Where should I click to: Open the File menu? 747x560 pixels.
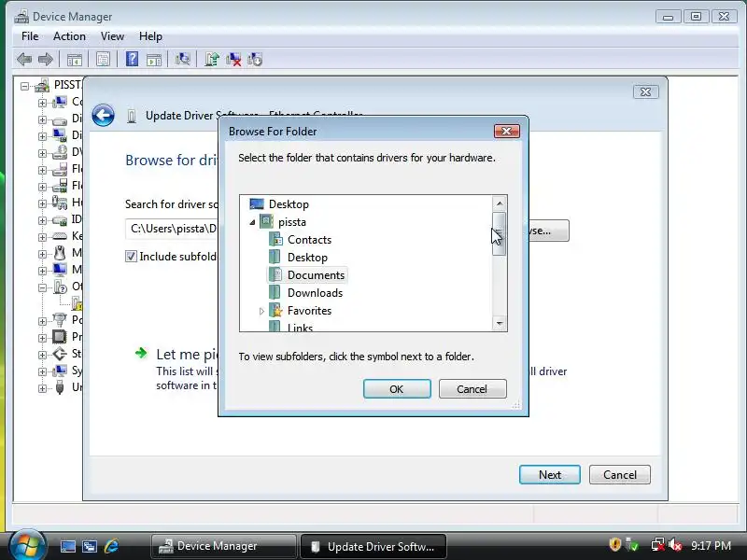(30, 36)
